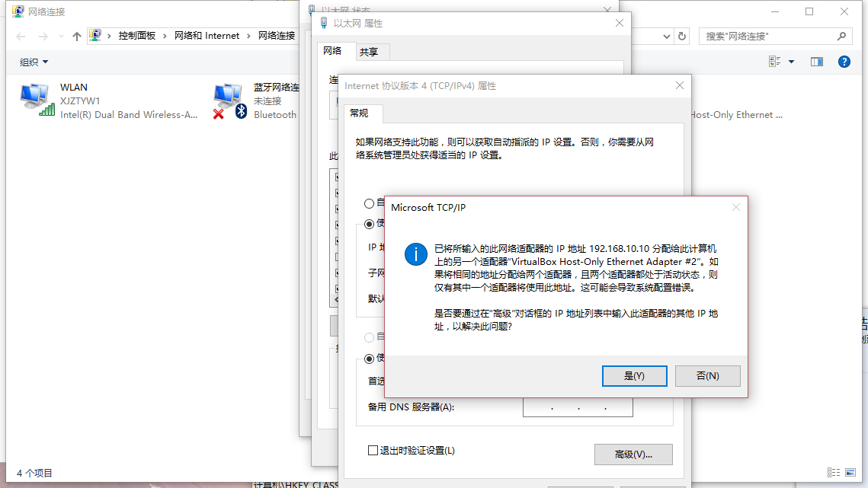Change view layout icon in toolbar
The image size is (868, 488).
point(774,62)
